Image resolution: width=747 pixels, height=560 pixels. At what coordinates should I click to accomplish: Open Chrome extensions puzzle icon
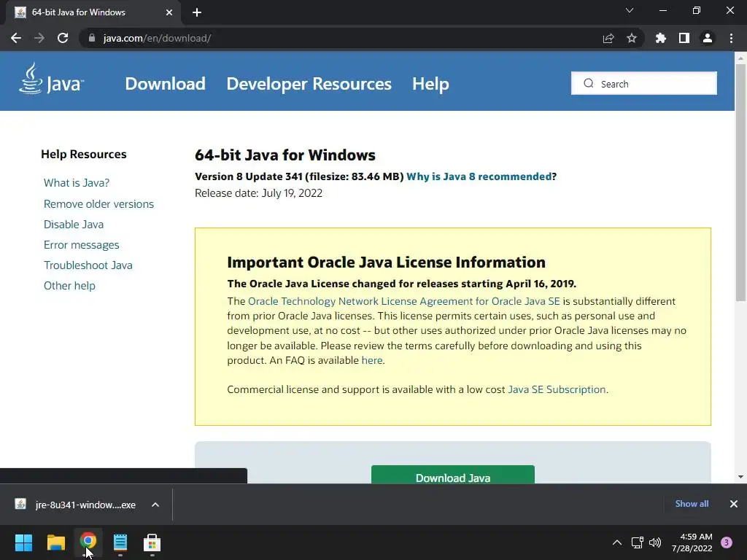point(661,38)
